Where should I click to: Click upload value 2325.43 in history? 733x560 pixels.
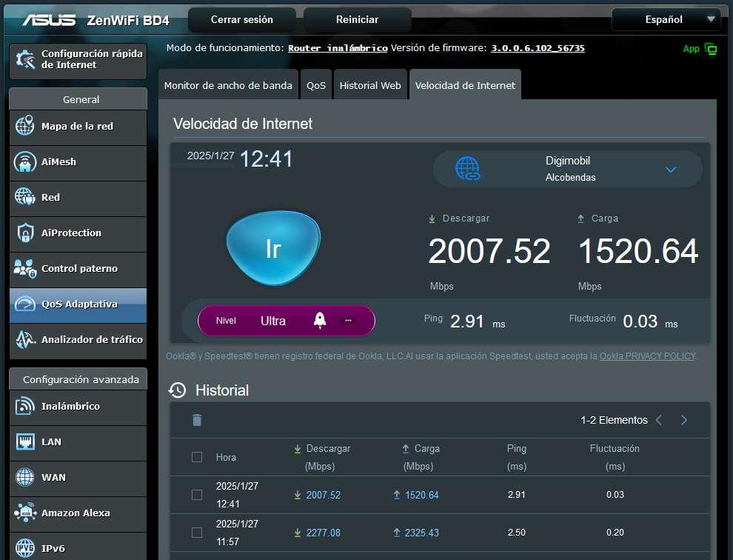[x=422, y=533]
